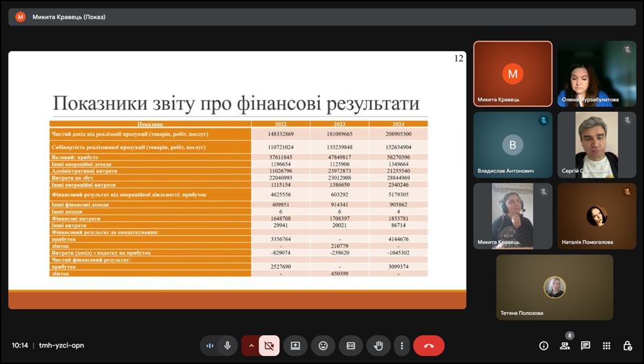The height and width of the screenshot is (364, 644).
Task: Expand the video settings arrow
Action: (251, 346)
